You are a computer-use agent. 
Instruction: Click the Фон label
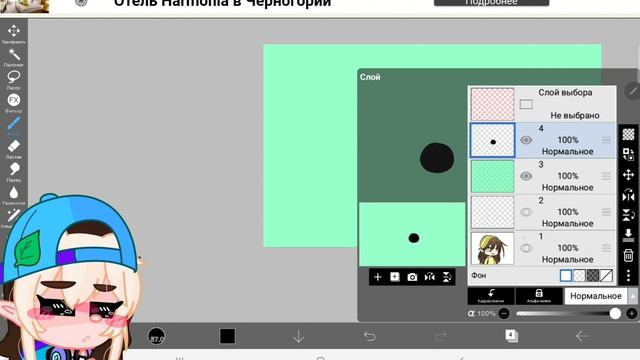[x=478, y=276]
